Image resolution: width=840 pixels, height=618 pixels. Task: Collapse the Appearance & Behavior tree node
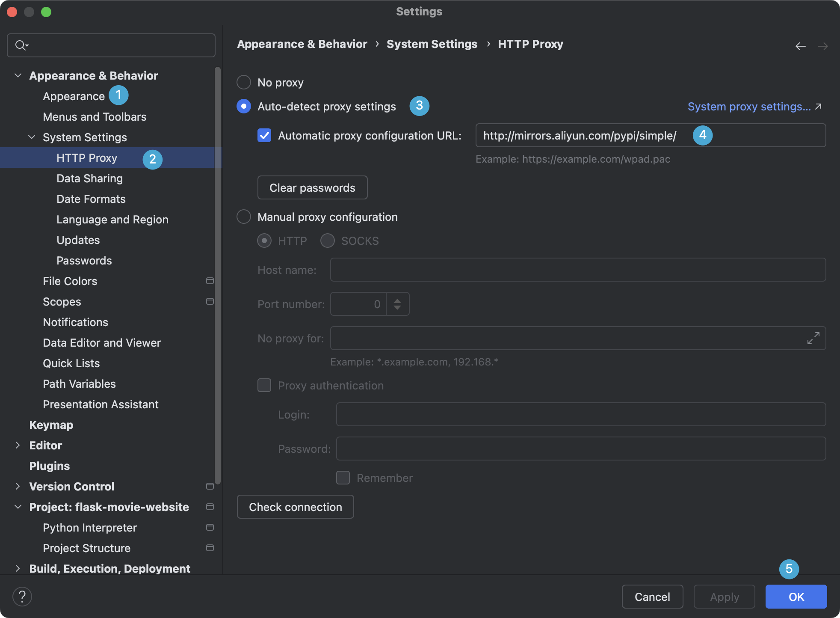pyautogui.click(x=18, y=75)
